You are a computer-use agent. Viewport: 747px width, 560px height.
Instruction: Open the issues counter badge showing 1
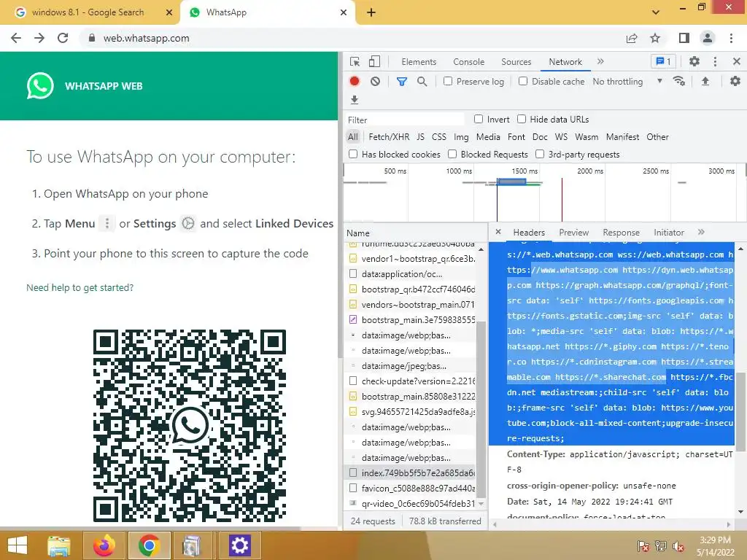pyautogui.click(x=663, y=61)
